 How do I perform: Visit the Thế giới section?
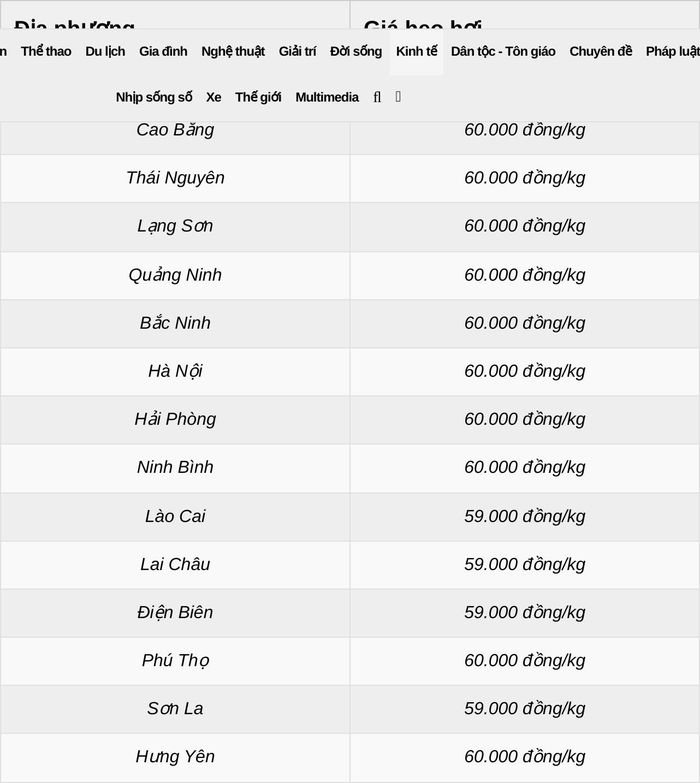click(x=258, y=97)
